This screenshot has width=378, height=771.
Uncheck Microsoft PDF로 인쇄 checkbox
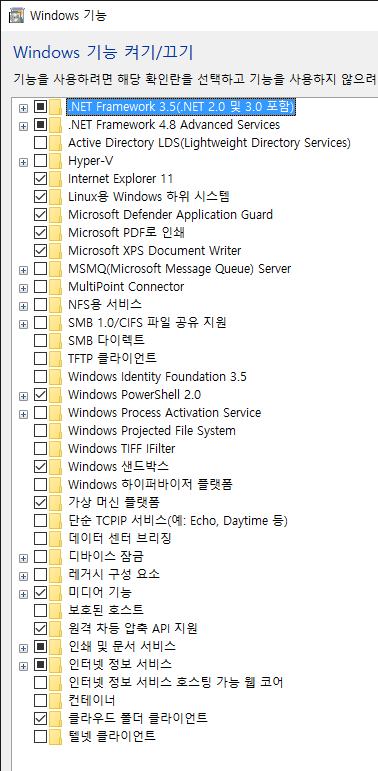pyautogui.click(x=40, y=233)
